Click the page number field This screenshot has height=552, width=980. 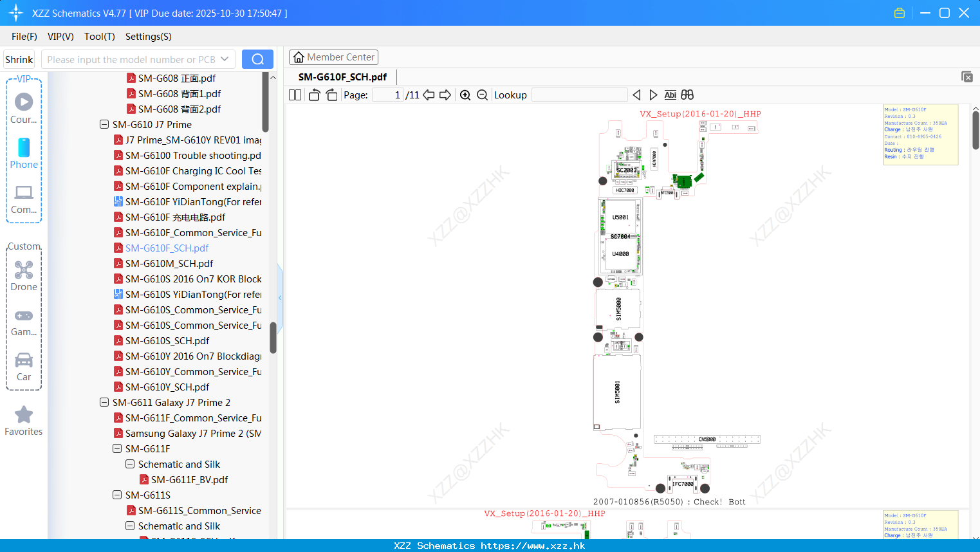tap(388, 95)
